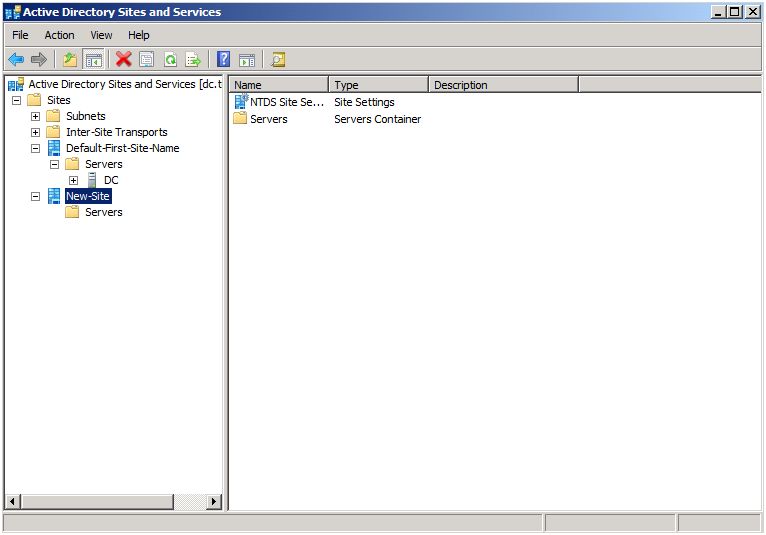Image resolution: width=766 pixels, height=535 pixels.
Task: Select Servers label under New-Site
Action: [x=104, y=212]
